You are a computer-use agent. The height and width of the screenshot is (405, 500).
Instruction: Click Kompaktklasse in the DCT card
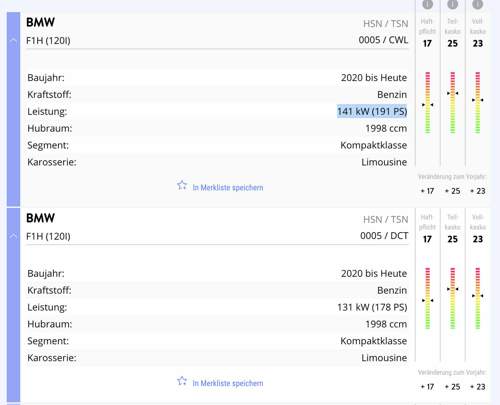pyautogui.click(x=373, y=341)
